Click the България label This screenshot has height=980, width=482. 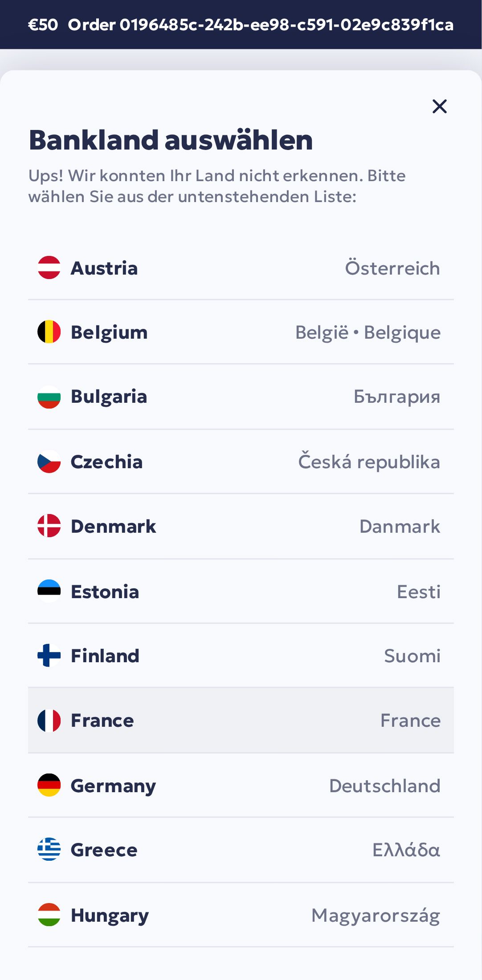tap(396, 397)
